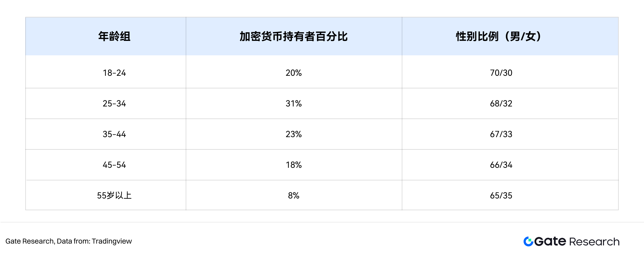Click the 18-24 age group cell
Viewport: 644px width, 261px height.
(114, 73)
